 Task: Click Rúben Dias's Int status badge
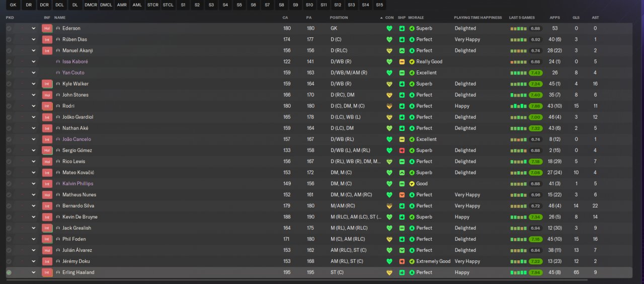tap(47, 39)
